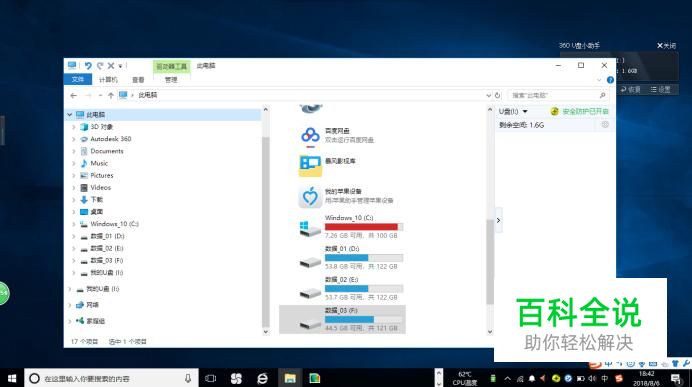692x387 pixels.
Task: Collapse the side panel arrow handle
Action: (x=498, y=220)
